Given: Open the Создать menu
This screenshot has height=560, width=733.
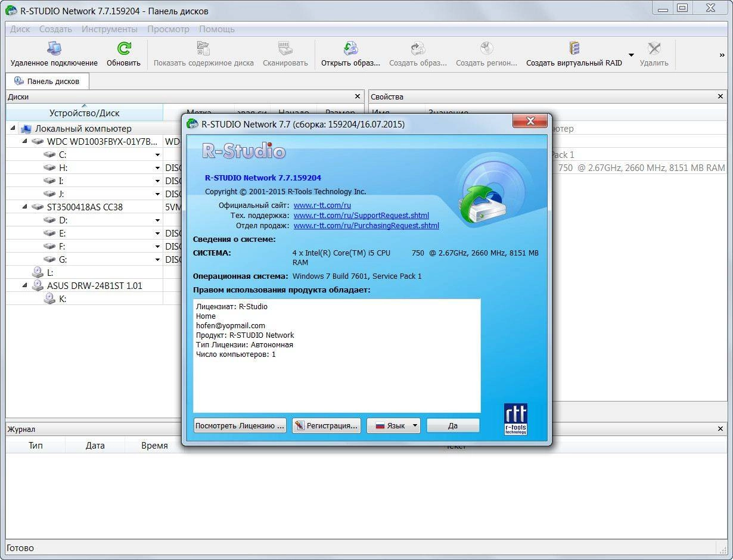Looking at the screenshot, I should tap(55, 29).
